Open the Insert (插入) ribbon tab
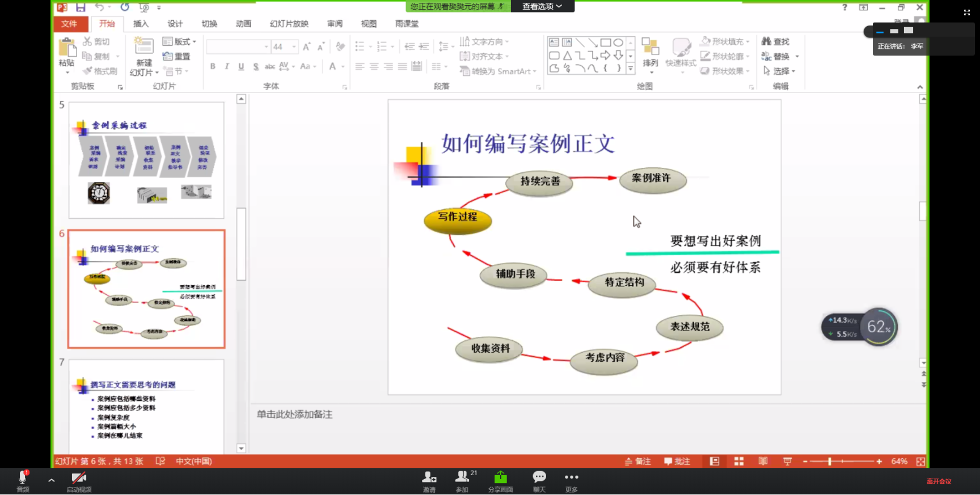This screenshot has height=495, width=980. coord(141,24)
